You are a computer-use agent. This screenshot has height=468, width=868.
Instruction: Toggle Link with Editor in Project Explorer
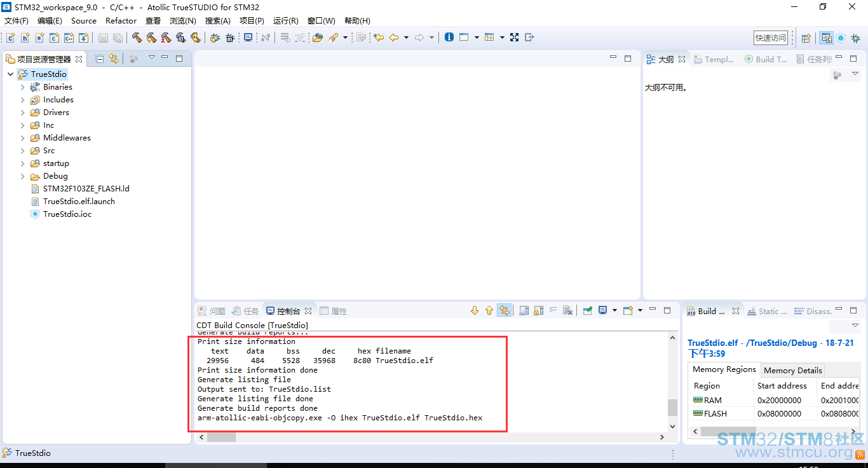114,59
